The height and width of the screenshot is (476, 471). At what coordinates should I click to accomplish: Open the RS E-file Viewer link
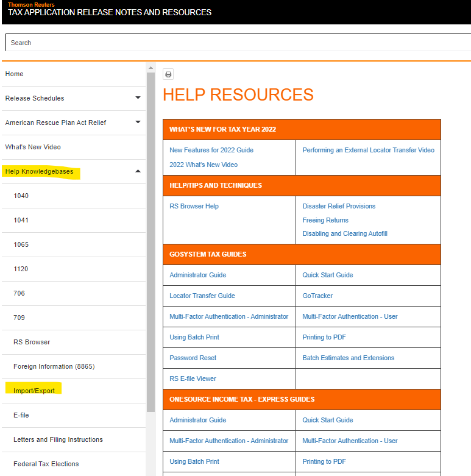[193, 378]
